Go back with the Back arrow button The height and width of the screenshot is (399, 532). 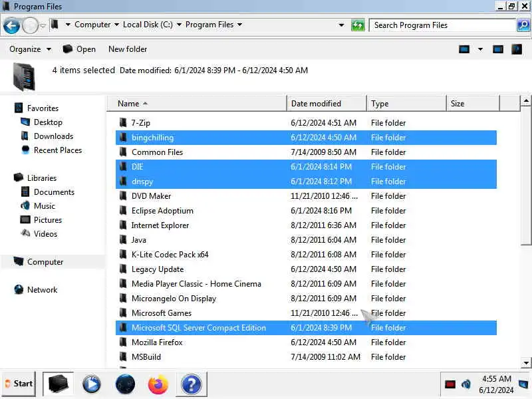point(11,26)
